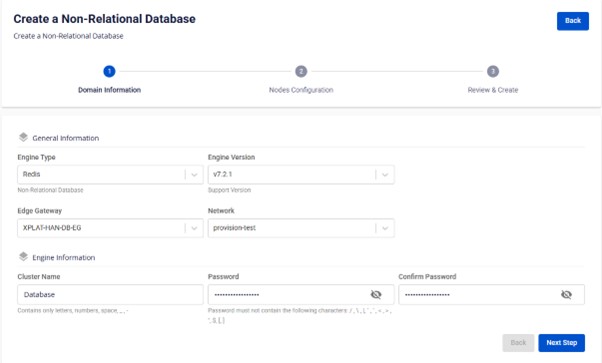Expand the Engine Type Redis dropdown

coord(110,174)
